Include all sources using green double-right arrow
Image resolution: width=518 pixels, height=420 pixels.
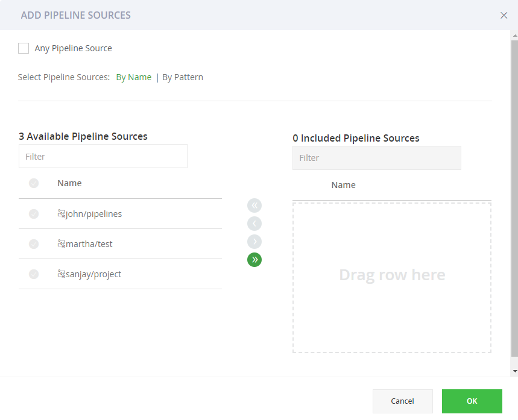pos(254,260)
